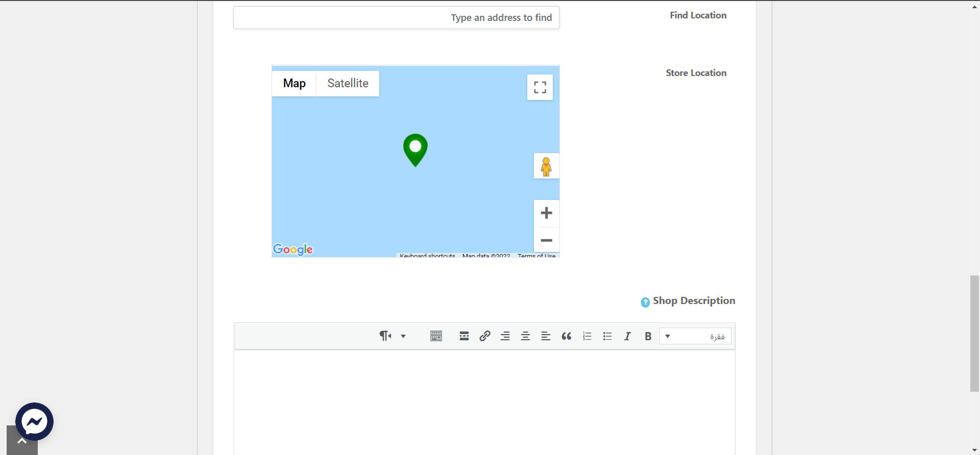Switch map to Satellite view

point(348,84)
